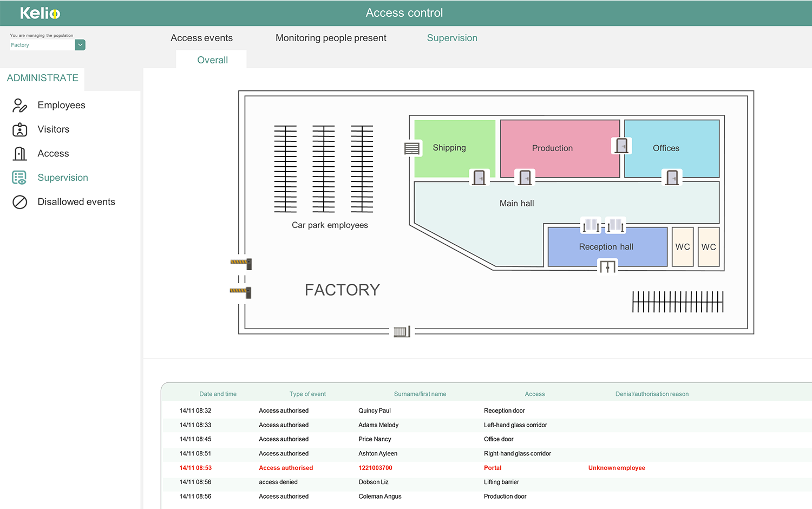This screenshot has height=509, width=812.
Task: Select the left turnstile icon above Reception hall
Action: [x=590, y=225]
